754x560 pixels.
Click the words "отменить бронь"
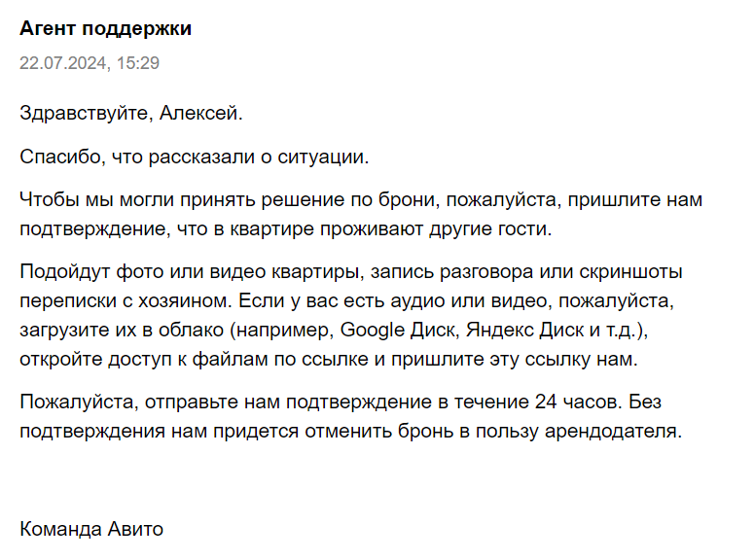pyautogui.click(x=371, y=431)
